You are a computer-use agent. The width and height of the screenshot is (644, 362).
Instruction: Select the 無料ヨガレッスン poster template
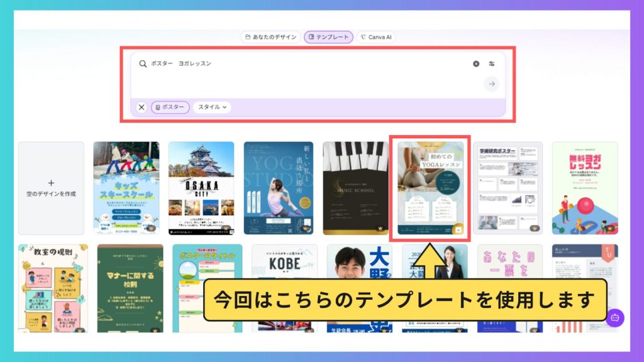click(x=585, y=188)
